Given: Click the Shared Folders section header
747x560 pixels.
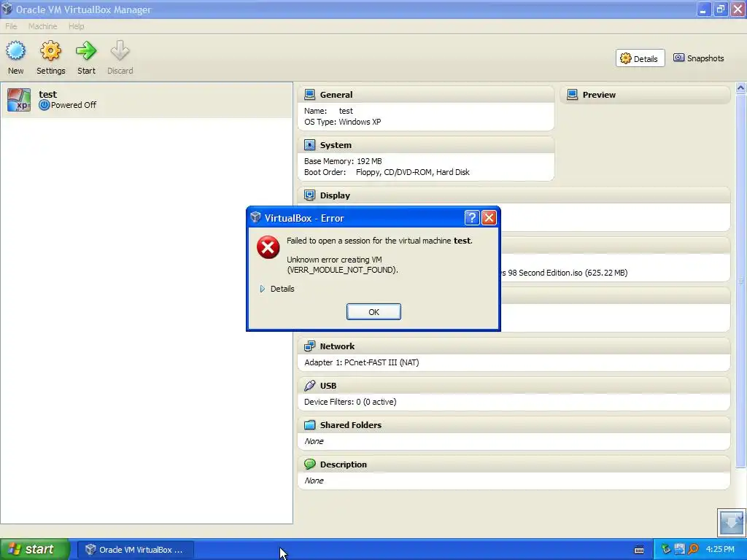Looking at the screenshot, I should point(514,425).
